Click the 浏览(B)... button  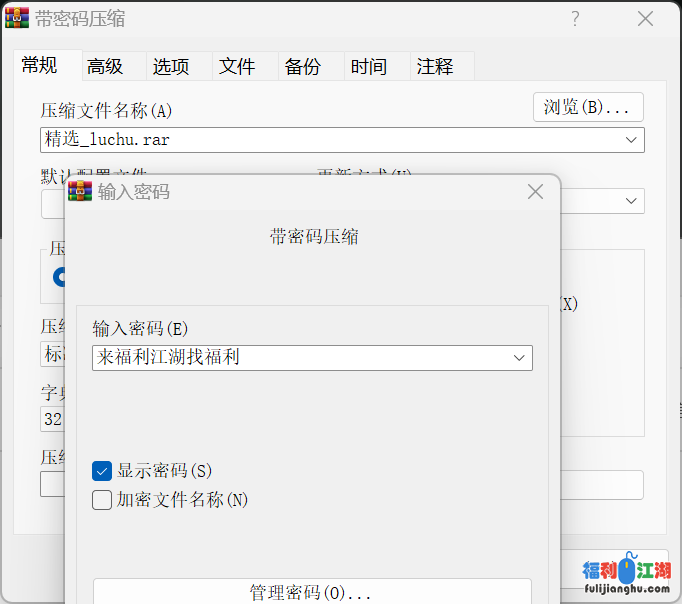click(587, 107)
